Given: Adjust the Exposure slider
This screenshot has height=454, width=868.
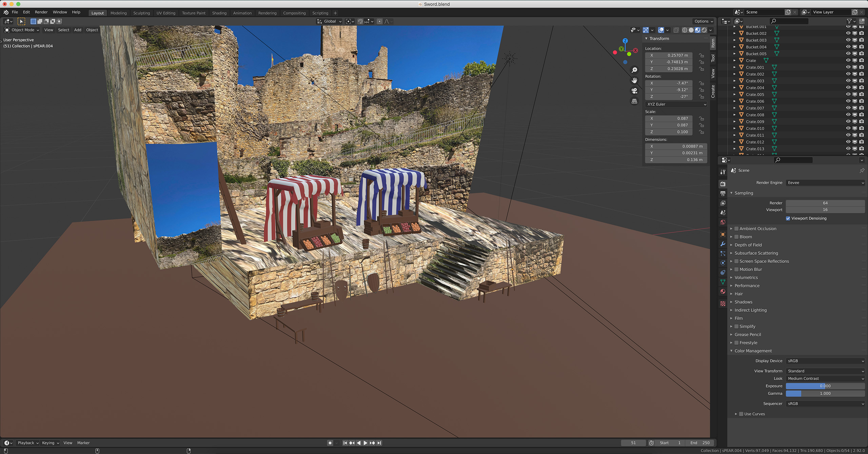Looking at the screenshot, I should click(x=825, y=386).
